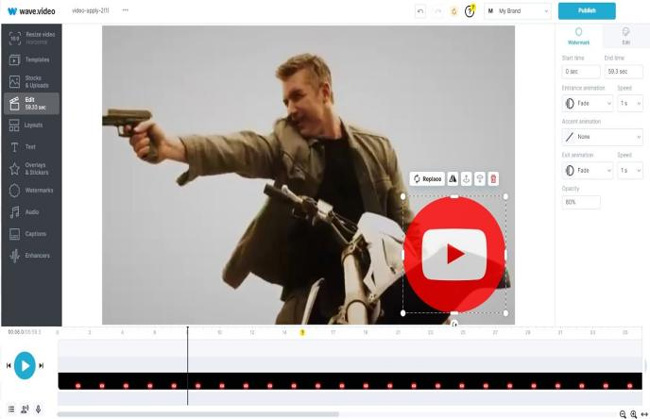Screen dimensions: 650x419
Task: Select the Edit clapperboard section
Action: coord(32,103)
